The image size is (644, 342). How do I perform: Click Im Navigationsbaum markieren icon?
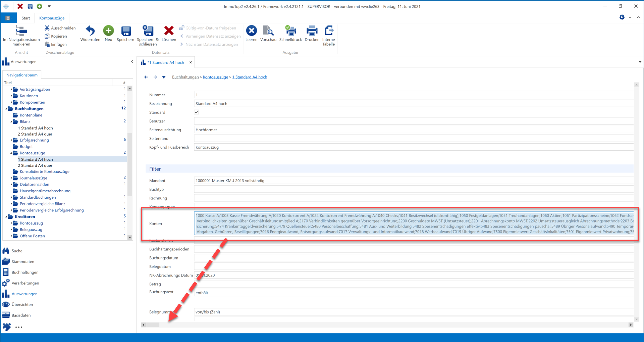tap(21, 31)
